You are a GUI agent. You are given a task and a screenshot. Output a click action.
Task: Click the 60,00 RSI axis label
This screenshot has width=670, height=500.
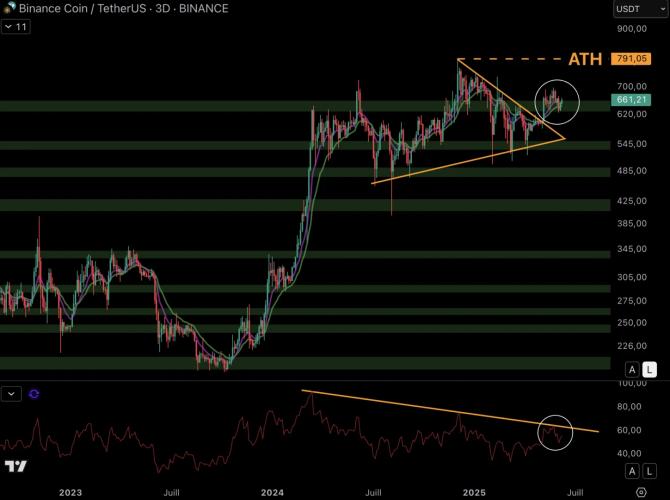pos(629,430)
